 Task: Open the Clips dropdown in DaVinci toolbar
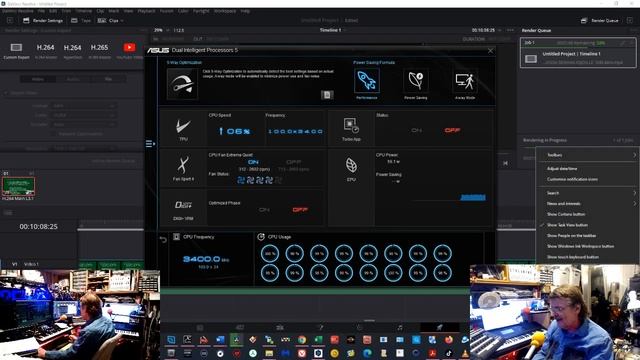click(110, 20)
